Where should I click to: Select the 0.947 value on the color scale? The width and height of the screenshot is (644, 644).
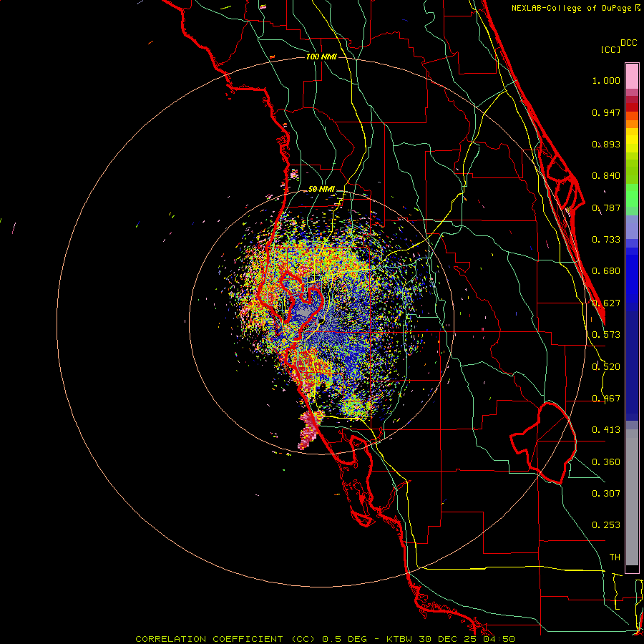coord(606,112)
